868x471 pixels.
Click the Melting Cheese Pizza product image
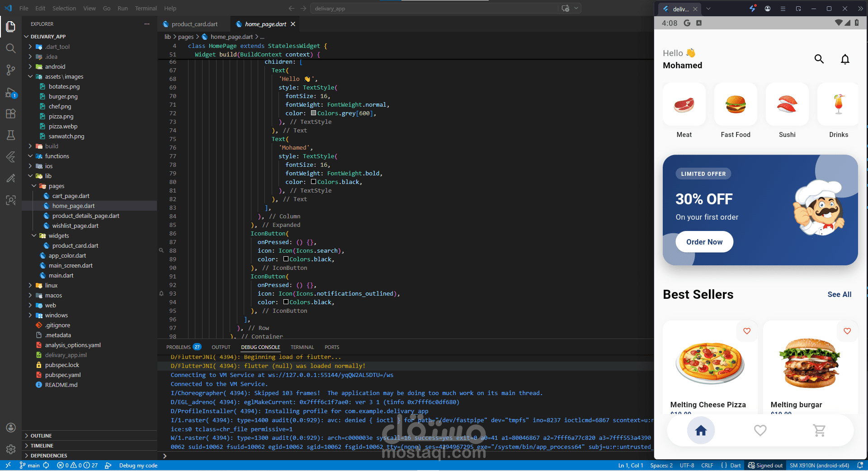click(x=710, y=363)
